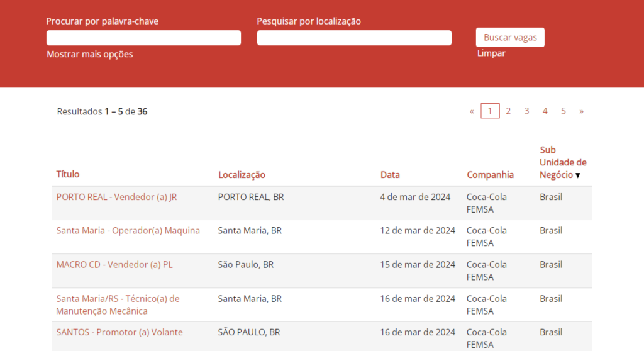
Task: Click Resultados 1 – 5 de 36 text
Action: 102,111
